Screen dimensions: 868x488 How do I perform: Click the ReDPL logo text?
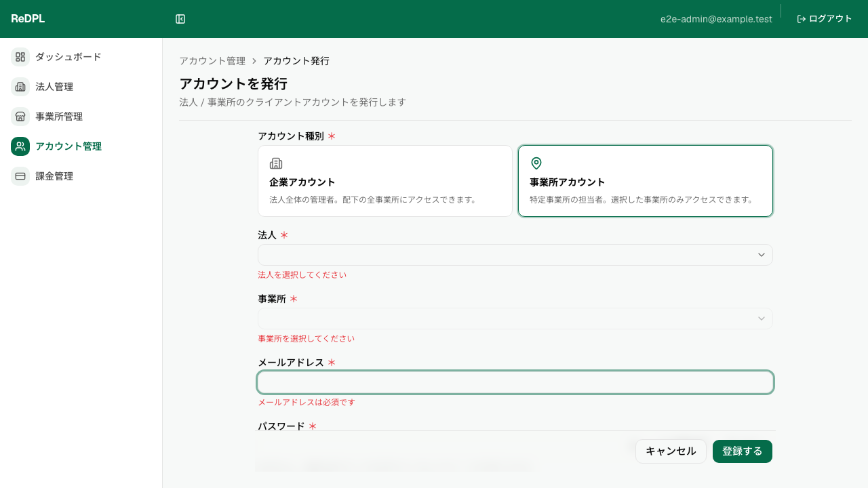[28, 19]
